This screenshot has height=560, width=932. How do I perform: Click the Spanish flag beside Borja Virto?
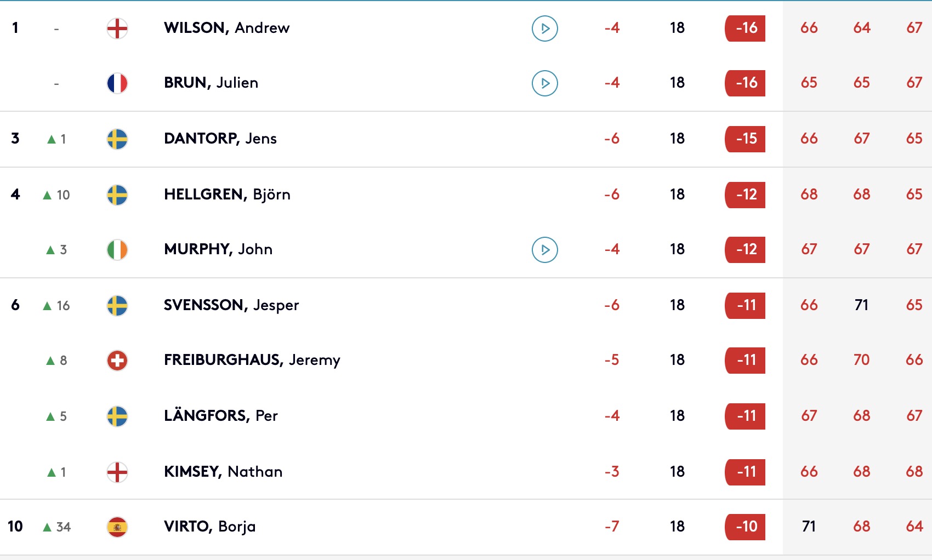click(x=117, y=527)
